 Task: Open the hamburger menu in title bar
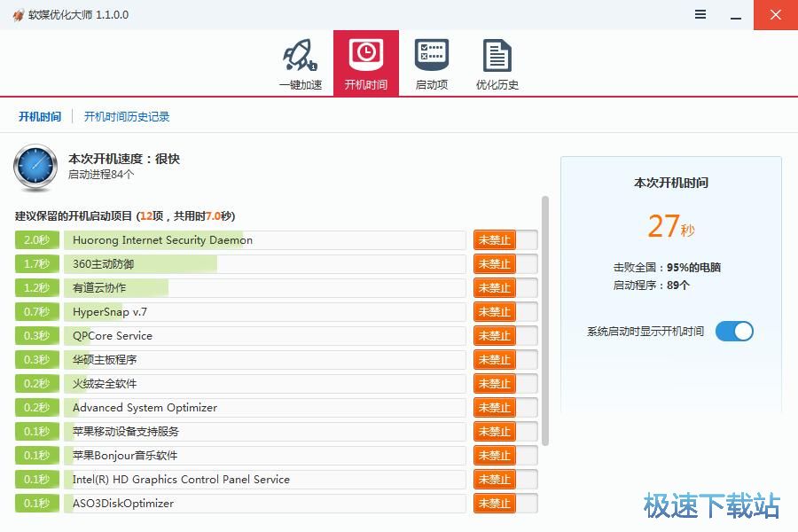coord(700,14)
